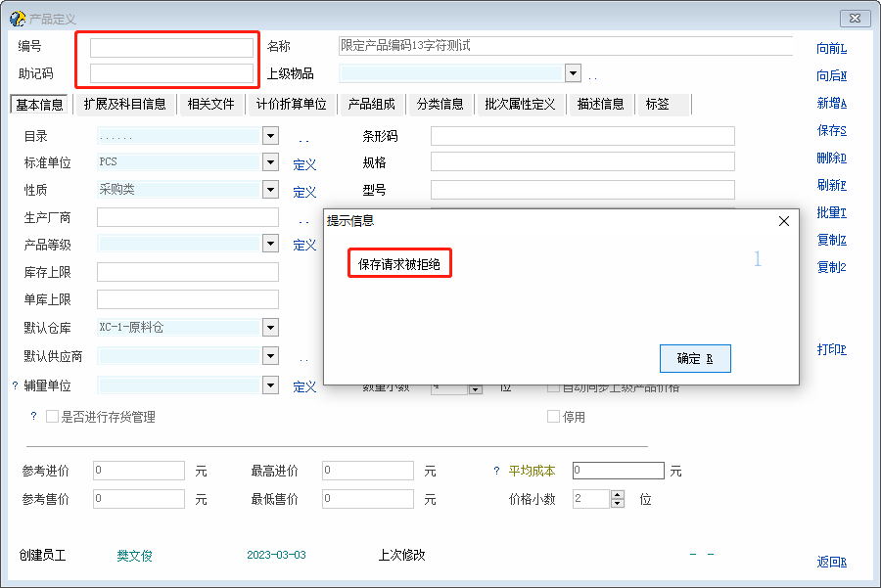Image resolution: width=881 pixels, height=588 pixels.
Task: Open the 上级物品 dropdown arrow
Action: [x=573, y=73]
